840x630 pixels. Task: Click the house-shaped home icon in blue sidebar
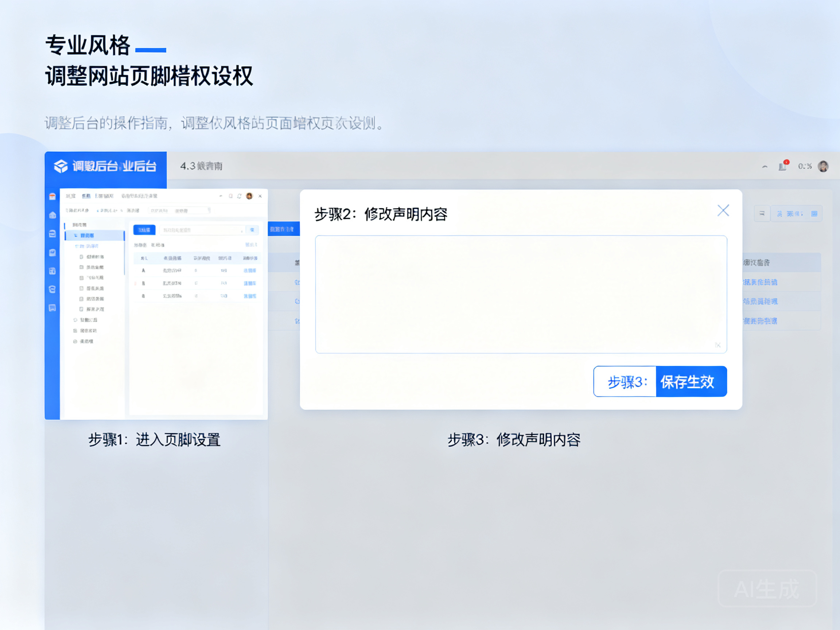tap(52, 215)
